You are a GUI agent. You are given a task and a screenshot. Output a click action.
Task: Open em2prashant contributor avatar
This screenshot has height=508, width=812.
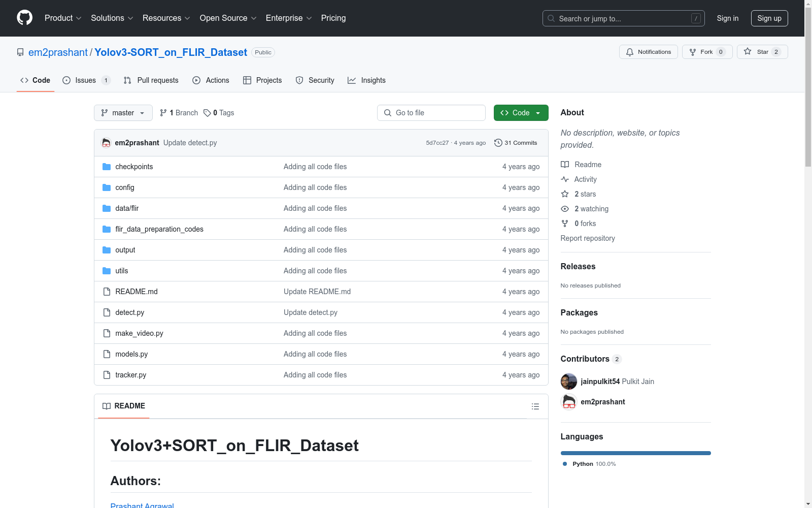[569, 402]
